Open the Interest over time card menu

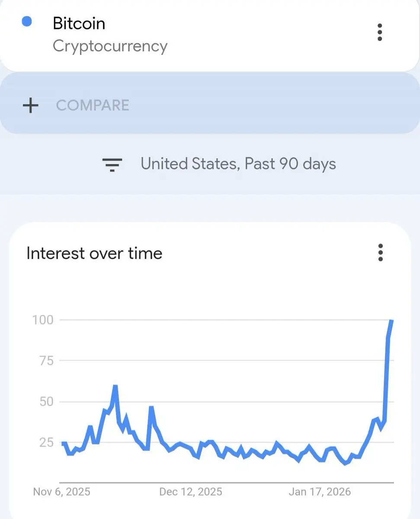(x=380, y=253)
